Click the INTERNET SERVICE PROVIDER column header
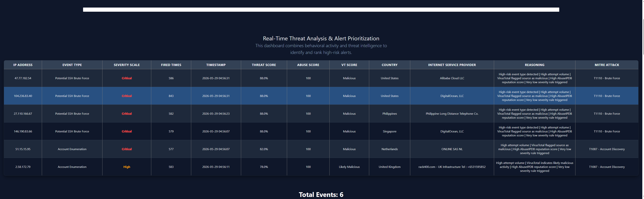The image size is (644, 199). click(452, 65)
